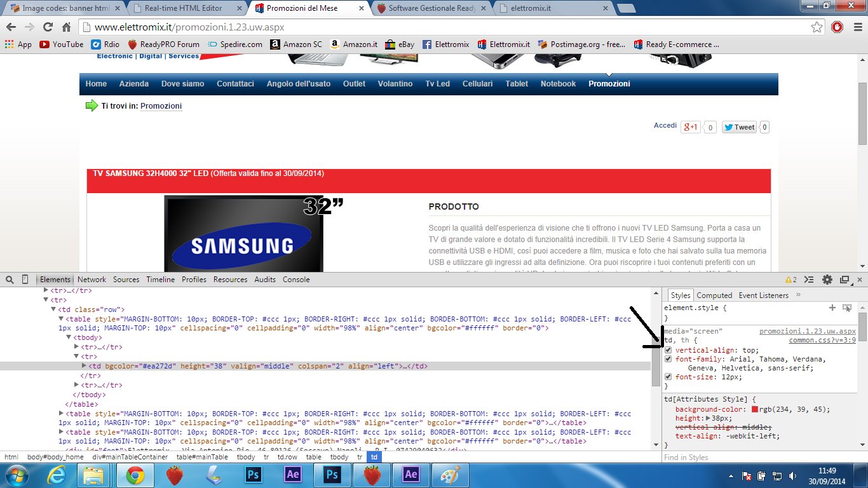868x488 pixels.
Task: Show more Styles sidebar tabs with the chevron
Action: [x=798, y=295]
